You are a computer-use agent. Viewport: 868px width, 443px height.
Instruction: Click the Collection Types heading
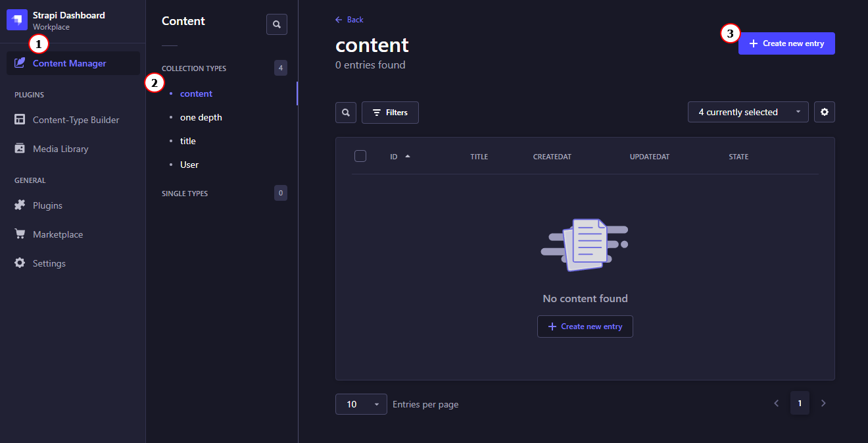[x=194, y=68]
